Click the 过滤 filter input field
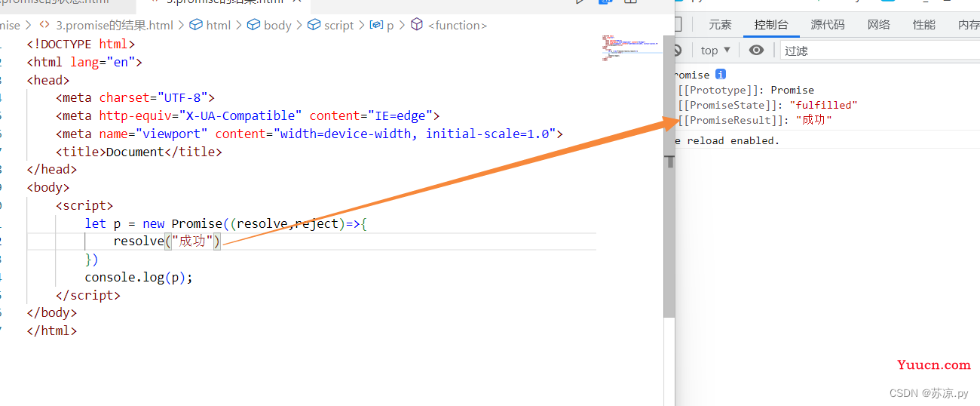Screen dimensions: 980x406 click(x=880, y=51)
